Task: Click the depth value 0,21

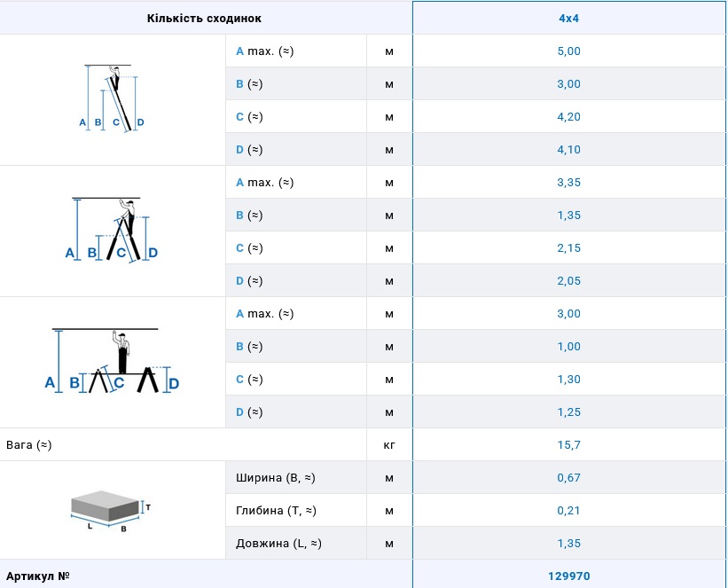Action: click(568, 510)
